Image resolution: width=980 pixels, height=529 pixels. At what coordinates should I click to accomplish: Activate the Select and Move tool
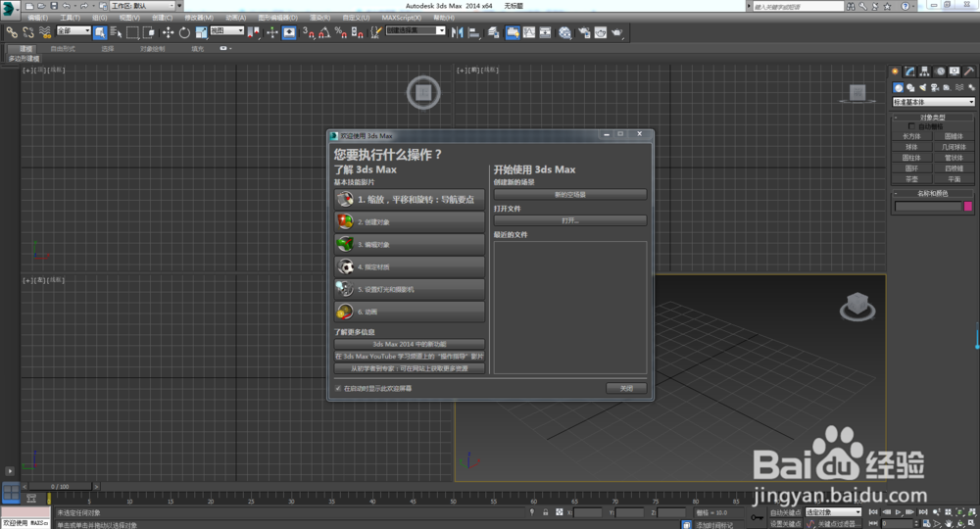pyautogui.click(x=168, y=32)
